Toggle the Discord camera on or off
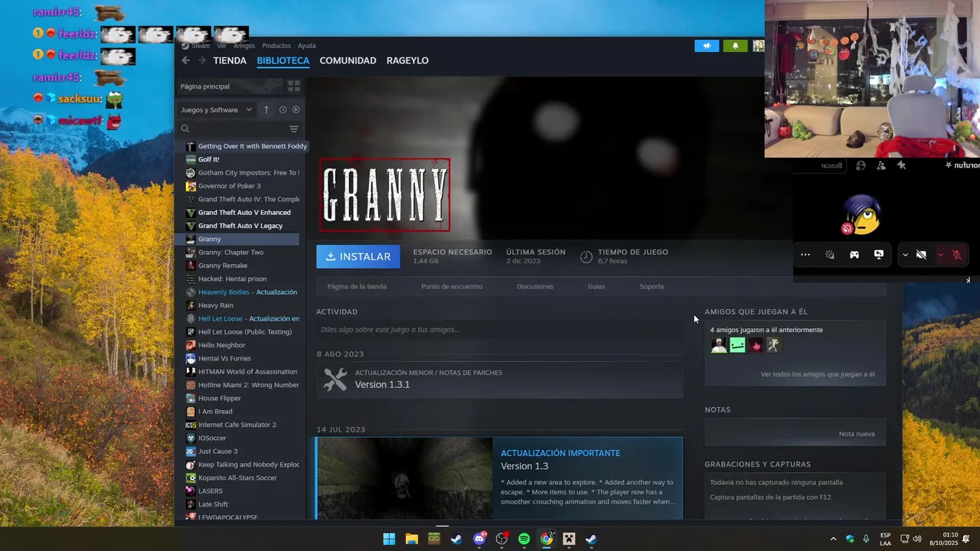The width and height of the screenshot is (980, 551). tap(921, 255)
